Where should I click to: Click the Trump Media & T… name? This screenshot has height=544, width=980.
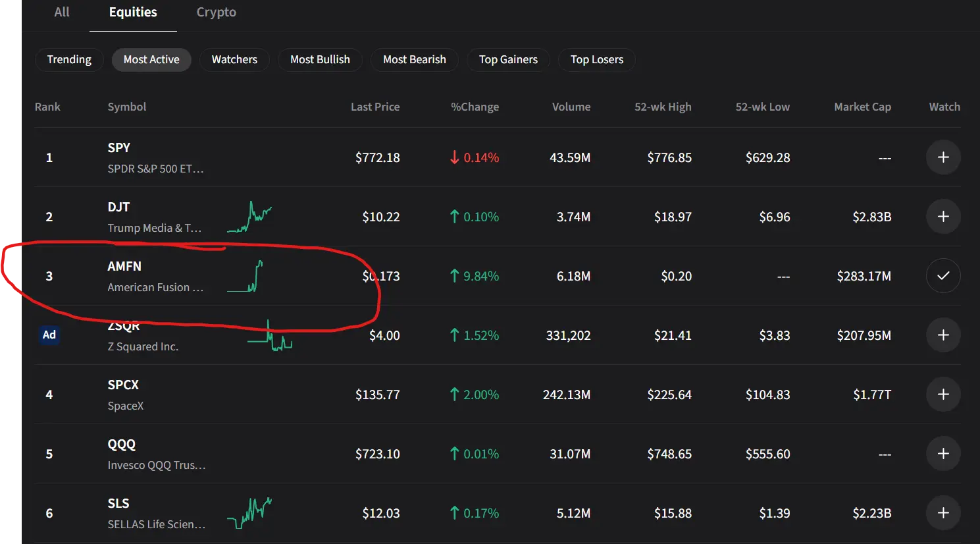(x=155, y=228)
